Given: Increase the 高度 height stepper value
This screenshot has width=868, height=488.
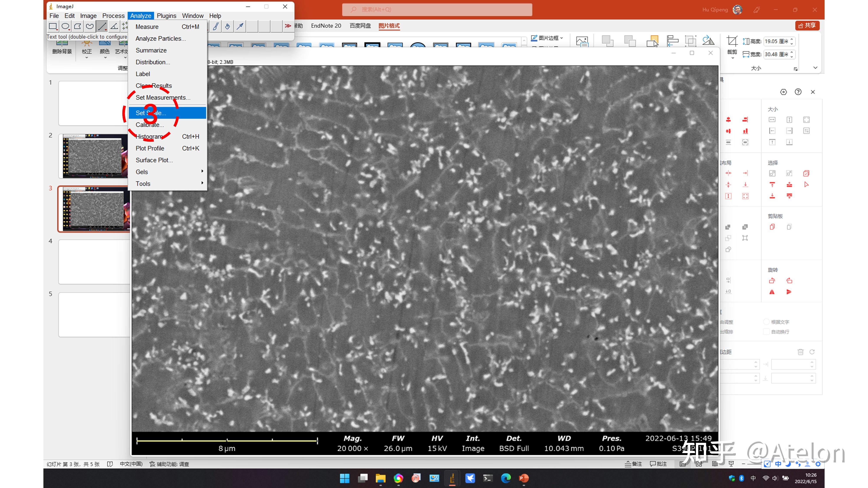Looking at the screenshot, I should [792, 39].
